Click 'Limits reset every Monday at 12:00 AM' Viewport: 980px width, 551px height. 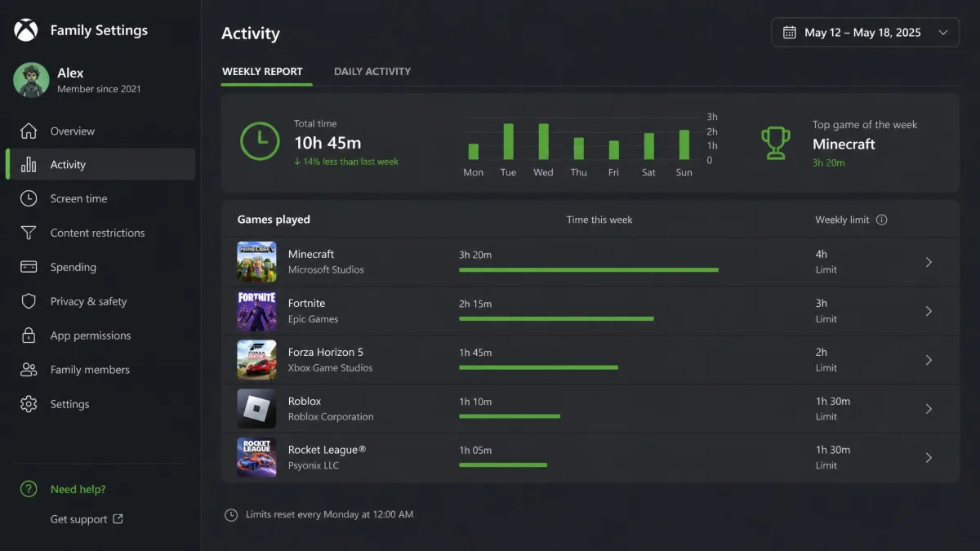330,514
